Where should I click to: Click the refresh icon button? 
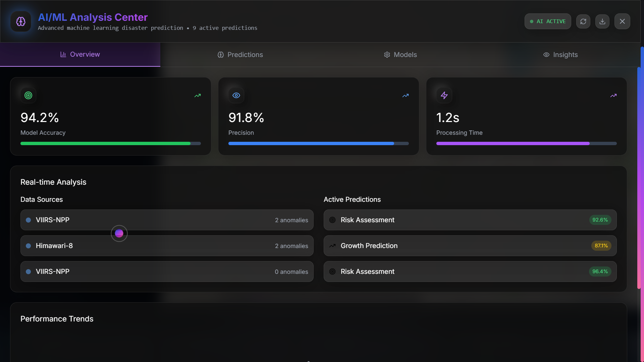tap(583, 21)
